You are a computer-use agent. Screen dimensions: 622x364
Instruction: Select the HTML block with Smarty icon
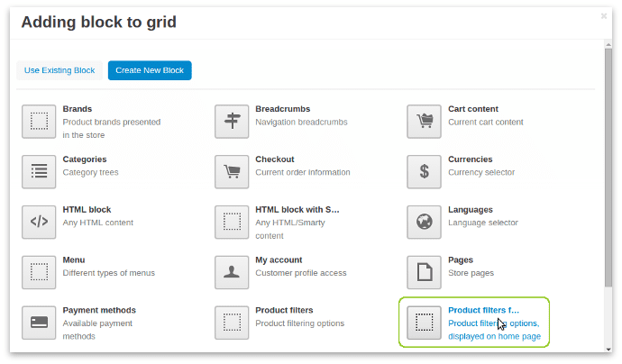coord(232,222)
